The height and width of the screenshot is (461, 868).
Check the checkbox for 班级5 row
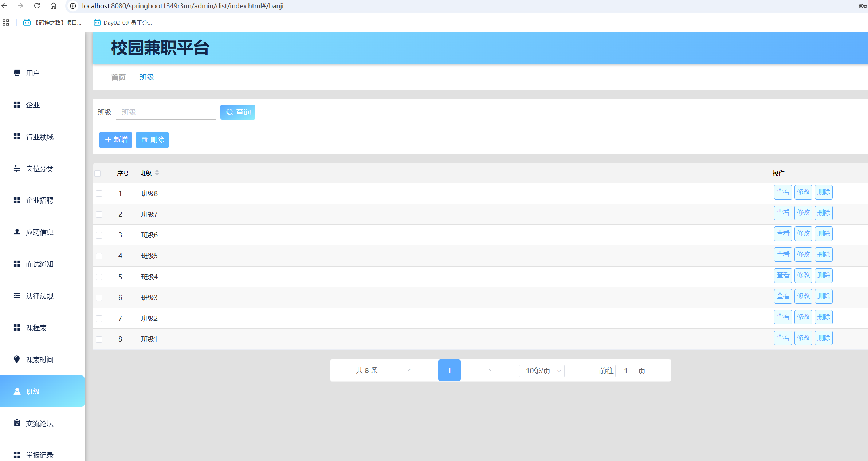pos(99,256)
